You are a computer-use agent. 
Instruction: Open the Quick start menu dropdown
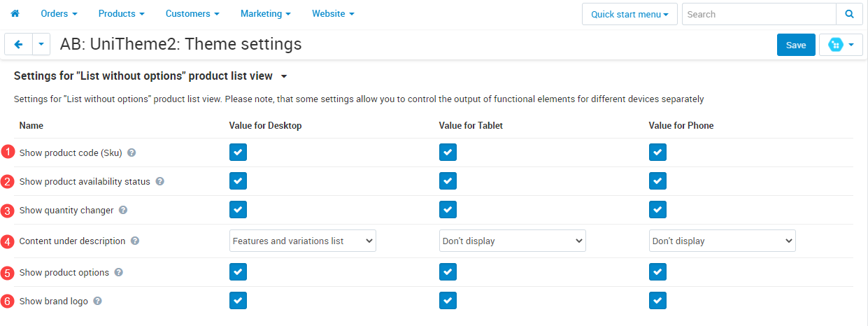(629, 14)
